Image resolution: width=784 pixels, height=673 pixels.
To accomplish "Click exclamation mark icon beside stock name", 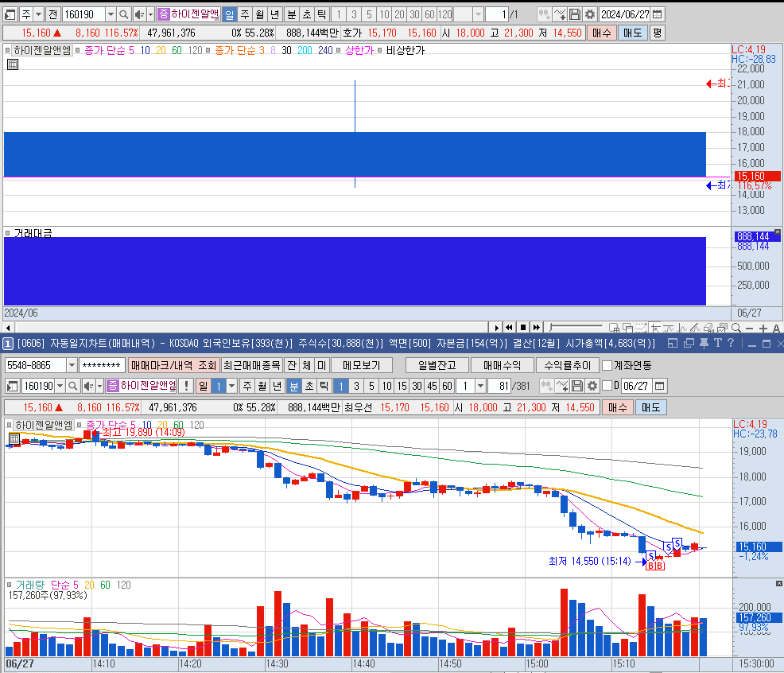I will (x=187, y=386).
